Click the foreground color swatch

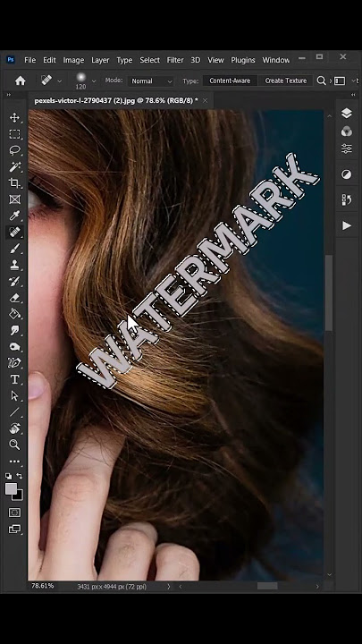(x=11, y=488)
